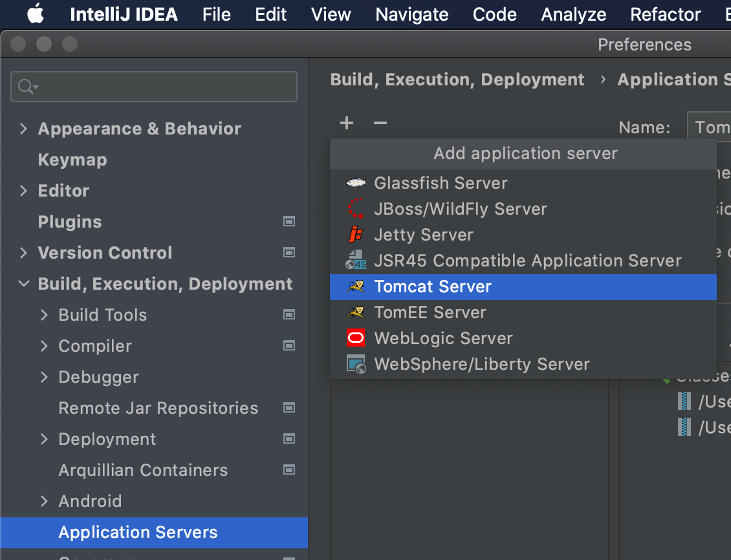Collapse Build, Execution, Deployment section
This screenshot has width=731, height=560.
(x=23, y=284)
